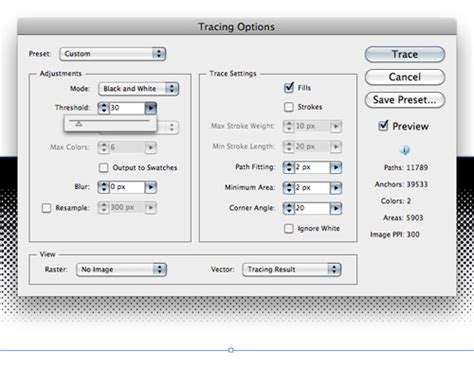Click the Minimum Area value field
The image size is (474, 366).
click(x=312, y=188)
